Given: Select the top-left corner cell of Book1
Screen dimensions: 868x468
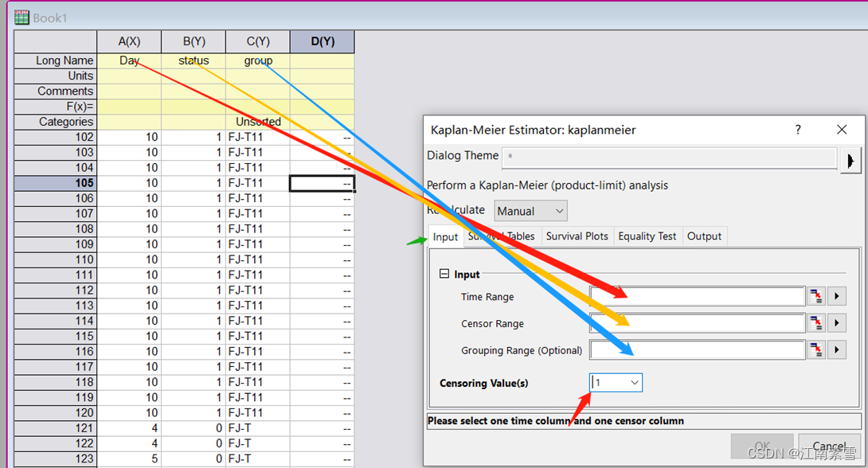Looking at the screenshot, I should [56, 41].
